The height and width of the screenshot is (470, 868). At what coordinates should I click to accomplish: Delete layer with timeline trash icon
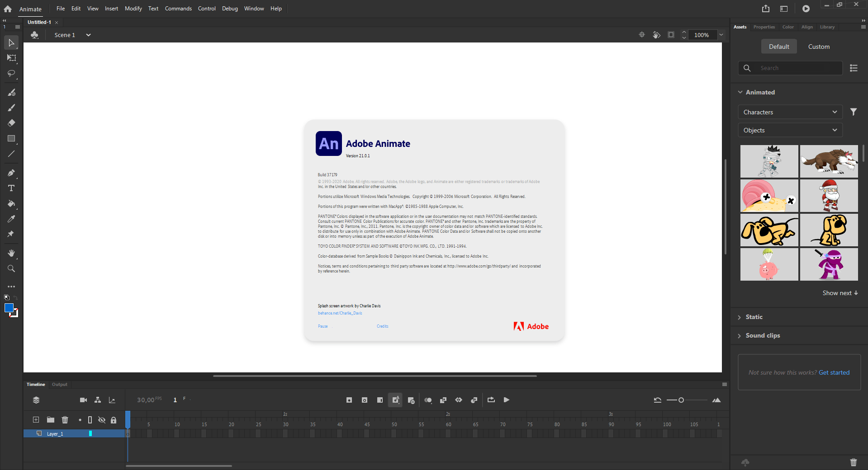click(65, 420)
